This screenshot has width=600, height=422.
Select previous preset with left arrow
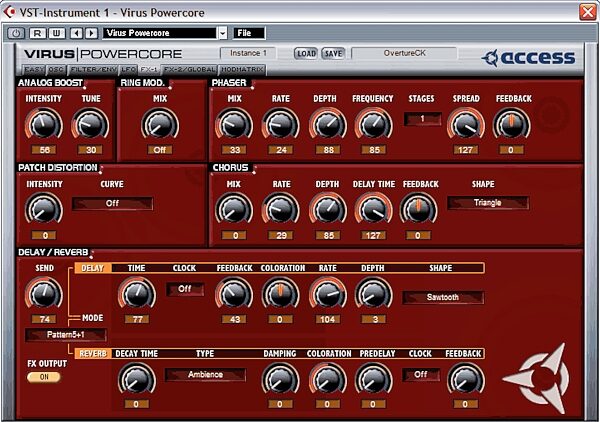[77, 33]
